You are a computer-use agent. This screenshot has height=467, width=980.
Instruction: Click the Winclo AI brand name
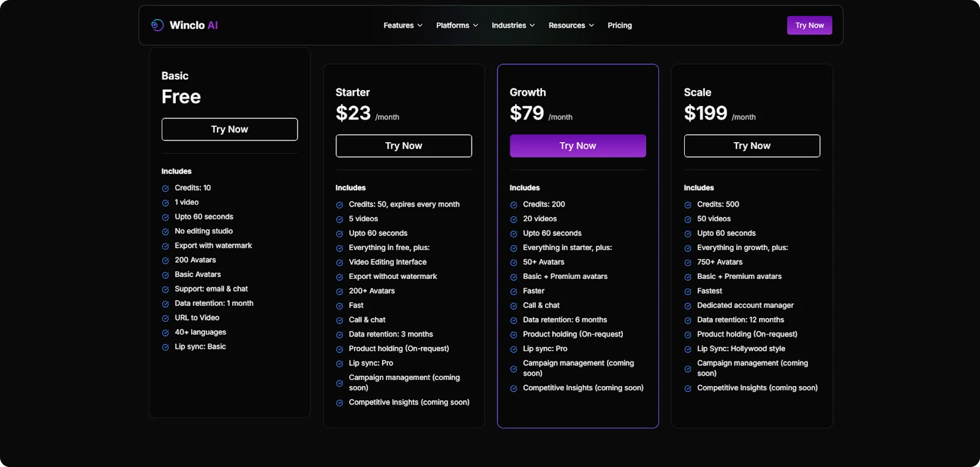pyautogui.click(x=194, y=25)
